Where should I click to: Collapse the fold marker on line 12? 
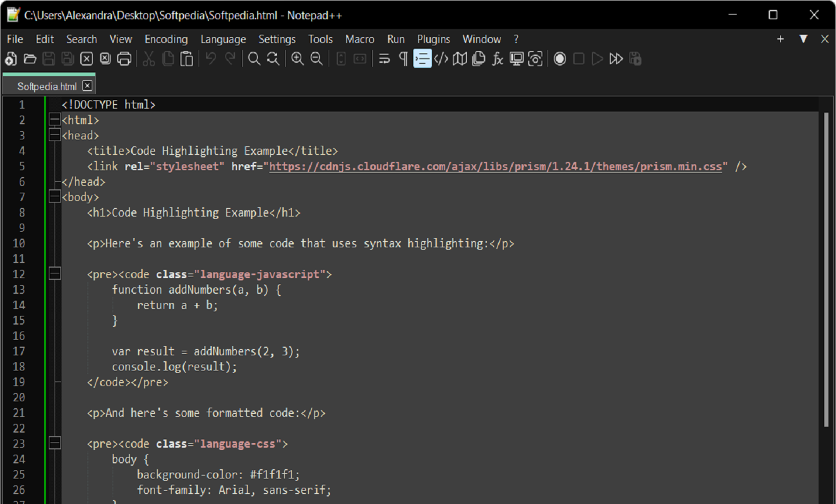[x=55, y=273]
